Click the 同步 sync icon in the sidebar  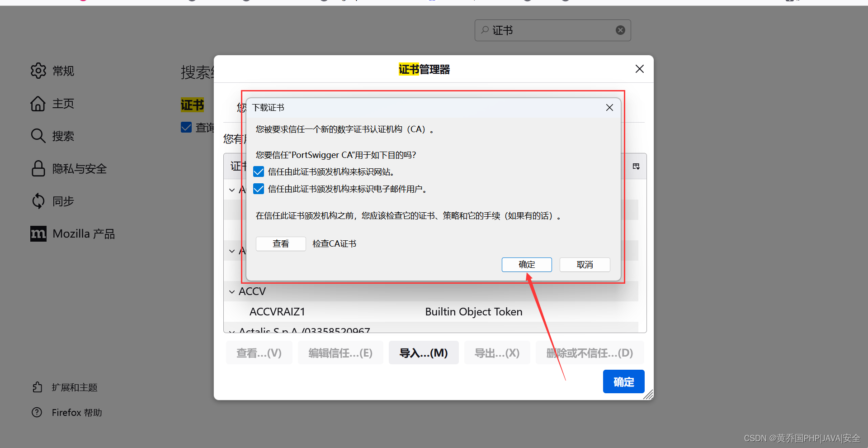click(38, 201)
